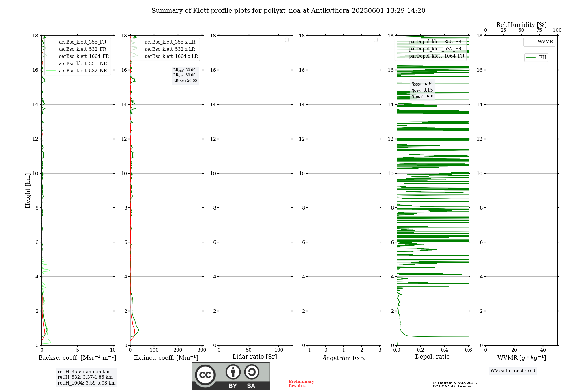
Task: Click tick label 300 on extinction axis
Action: click(202, 350)
